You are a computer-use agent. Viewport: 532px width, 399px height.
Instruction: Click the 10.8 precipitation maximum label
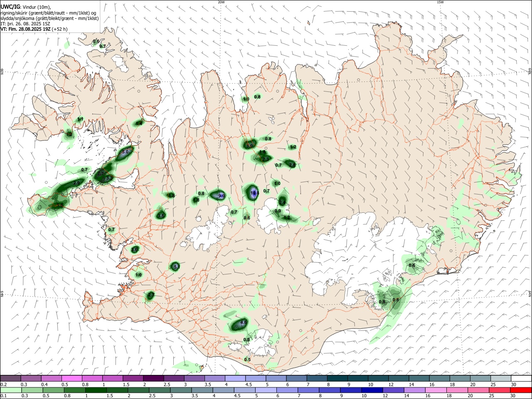254,193
